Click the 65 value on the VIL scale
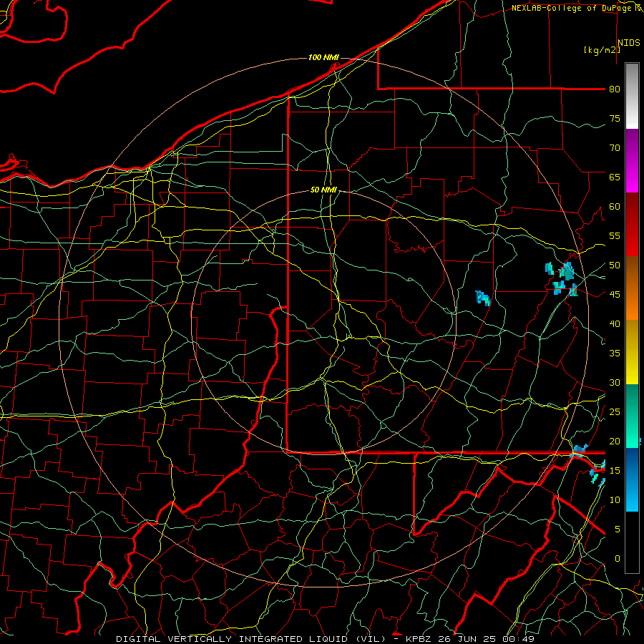644x644 pixels. [x=615, y=177]
